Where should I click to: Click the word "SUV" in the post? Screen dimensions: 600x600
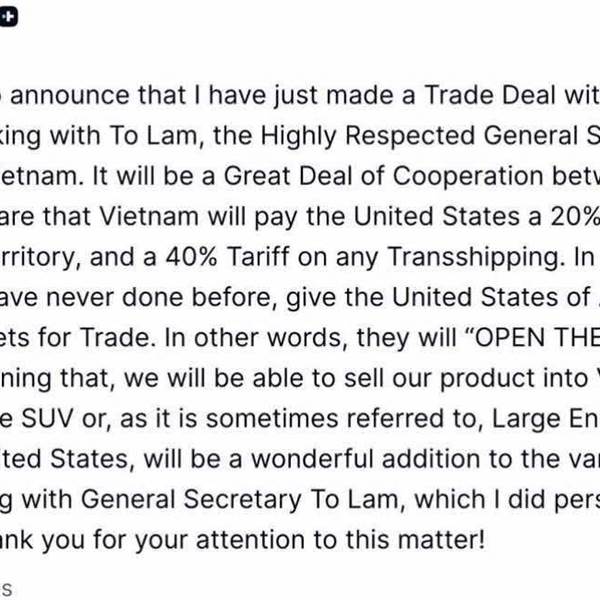[47, 418]
